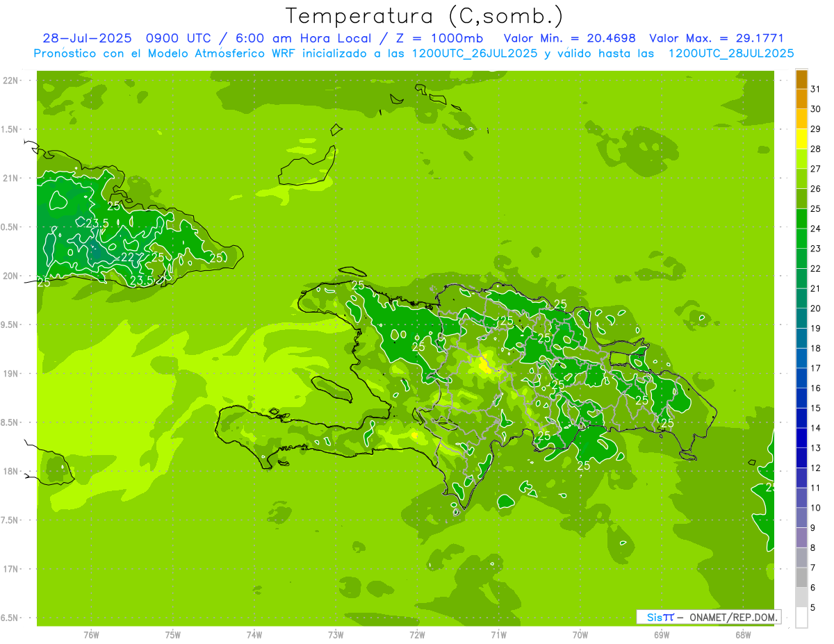Pick the purple swatch between 8 and 9
Image resolution: width=834 pixels, height=644 pixels.
click(801, 538)
